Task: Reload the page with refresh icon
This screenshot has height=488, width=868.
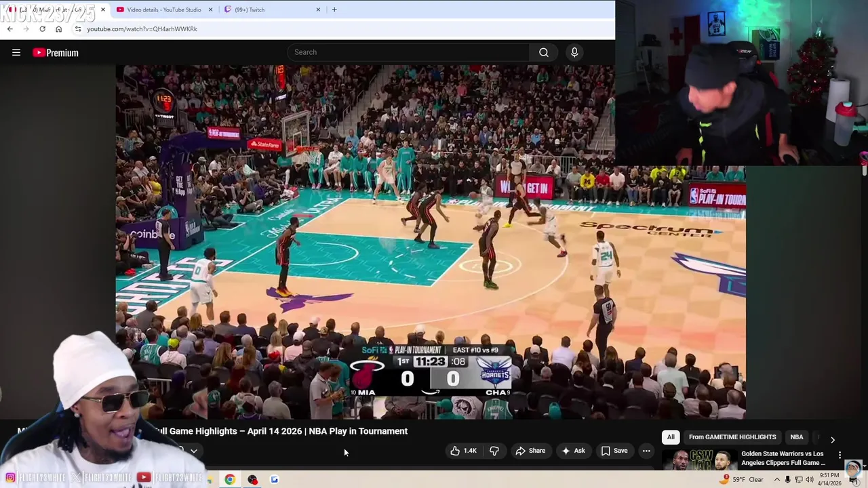Action: pyautogui.click(x=42, y=29)
